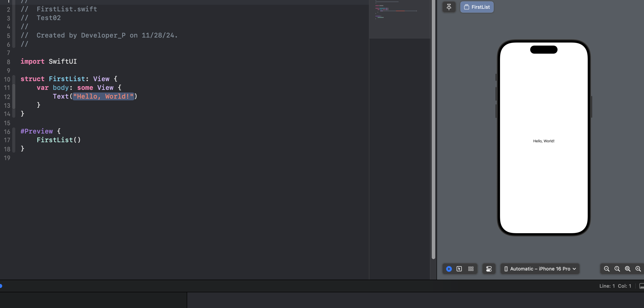644x308 pixels.
Task: Zoom preview to 100% actual size
Action: pos(617,269)
